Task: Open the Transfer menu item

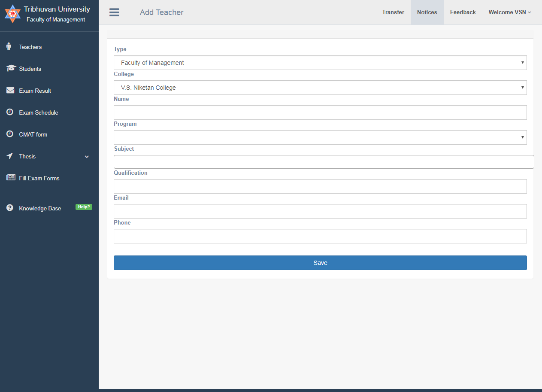Action: (x=393, y=12)
